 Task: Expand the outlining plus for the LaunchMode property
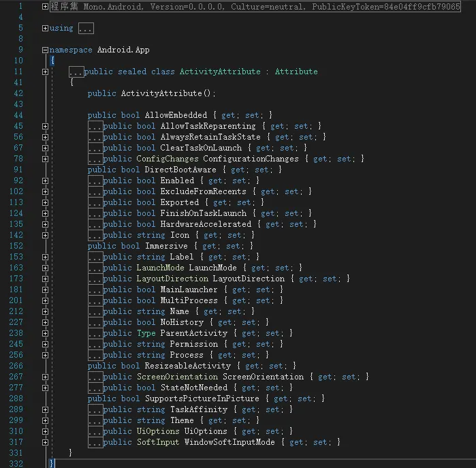[45, 268]
